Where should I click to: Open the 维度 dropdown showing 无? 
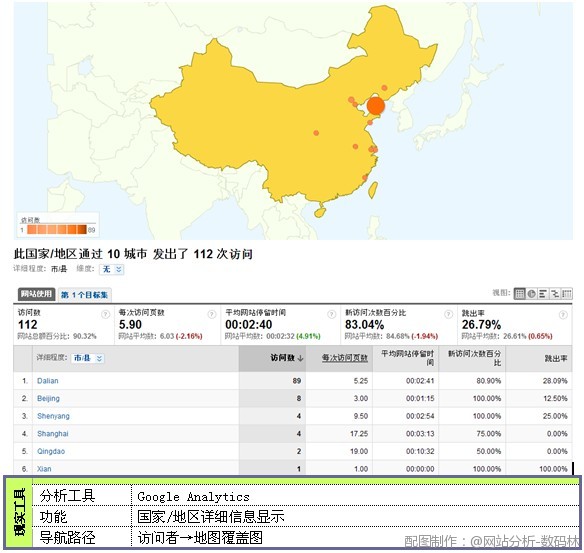click(111, 269)
